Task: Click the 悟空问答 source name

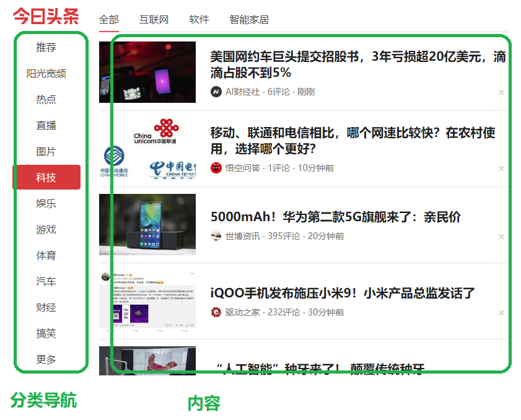Action: [x=243, y=168]
